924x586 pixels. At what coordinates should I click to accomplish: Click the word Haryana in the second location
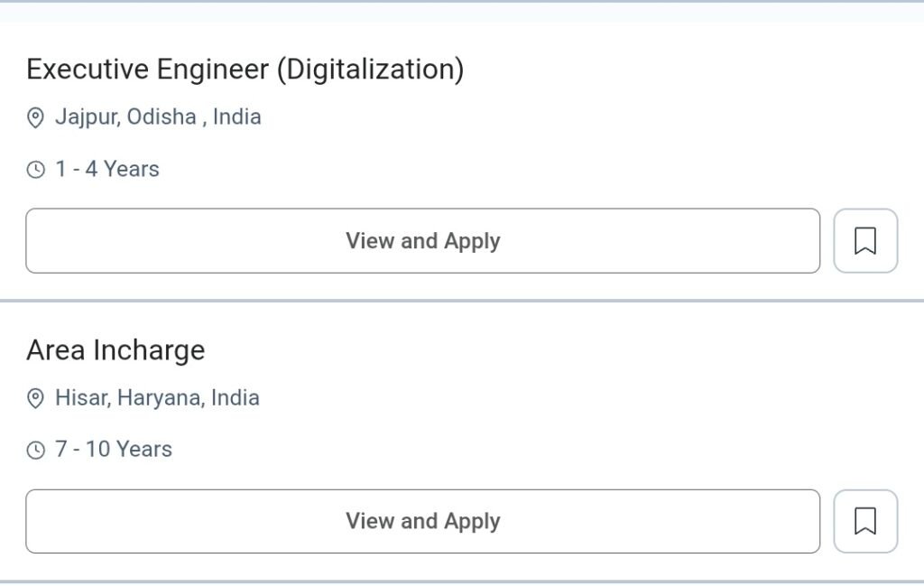159,398
